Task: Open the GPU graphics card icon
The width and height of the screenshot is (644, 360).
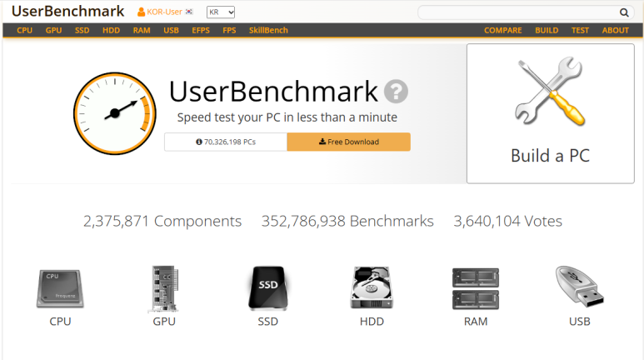Action: point(164,288)
